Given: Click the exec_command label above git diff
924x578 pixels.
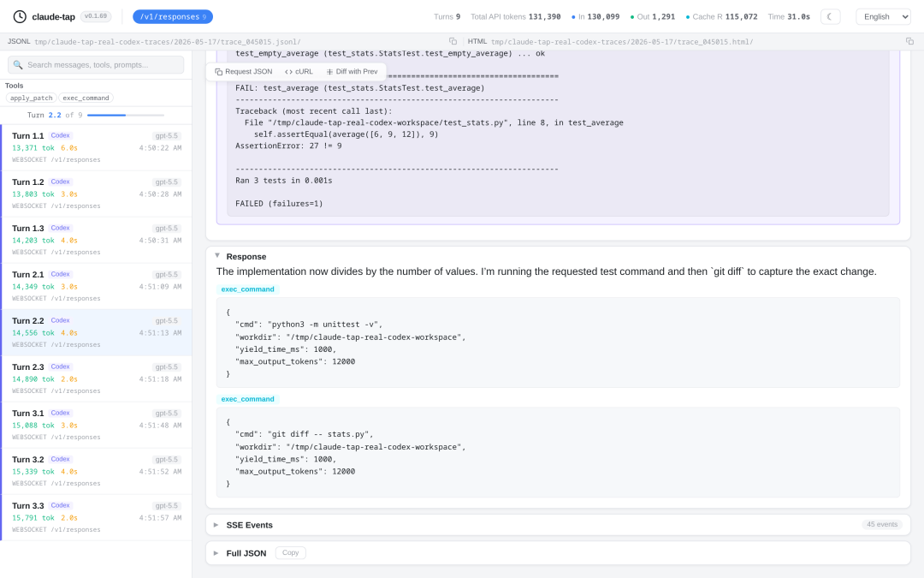Looking at the screenshot, I should point(247,399).
